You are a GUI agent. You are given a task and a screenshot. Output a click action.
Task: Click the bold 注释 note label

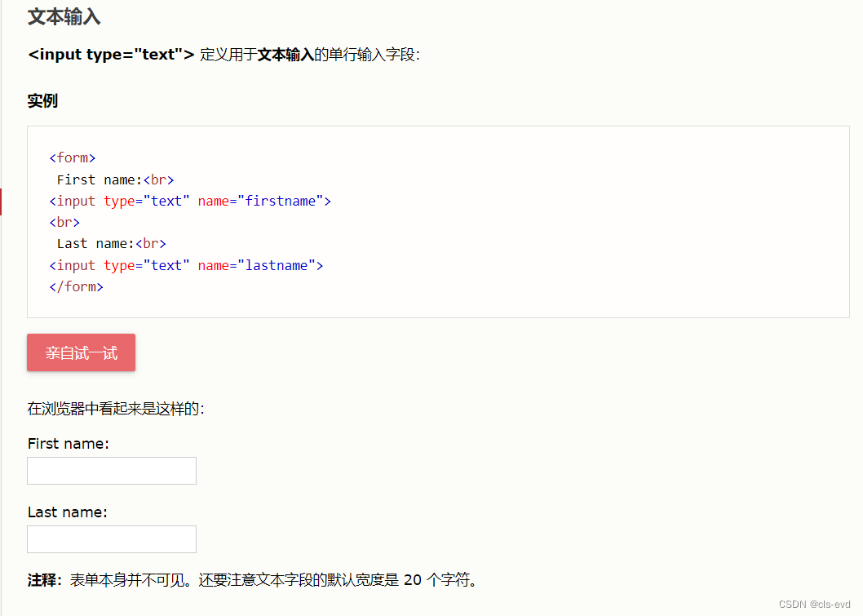coord(42,581)
